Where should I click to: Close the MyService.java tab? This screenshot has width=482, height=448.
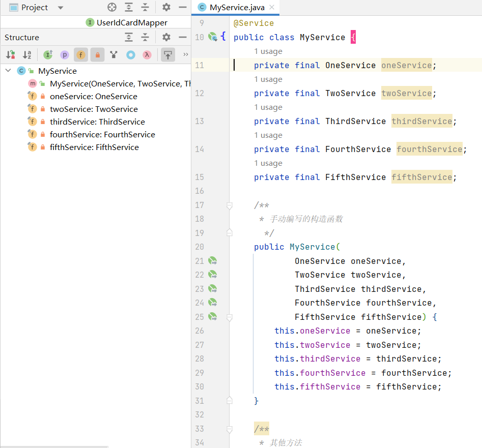pyautogui.click(x=272, y=7)
